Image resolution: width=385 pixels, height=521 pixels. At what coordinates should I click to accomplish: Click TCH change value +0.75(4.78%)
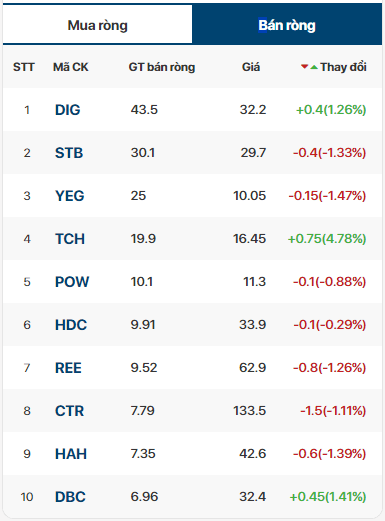click(327, 239)
